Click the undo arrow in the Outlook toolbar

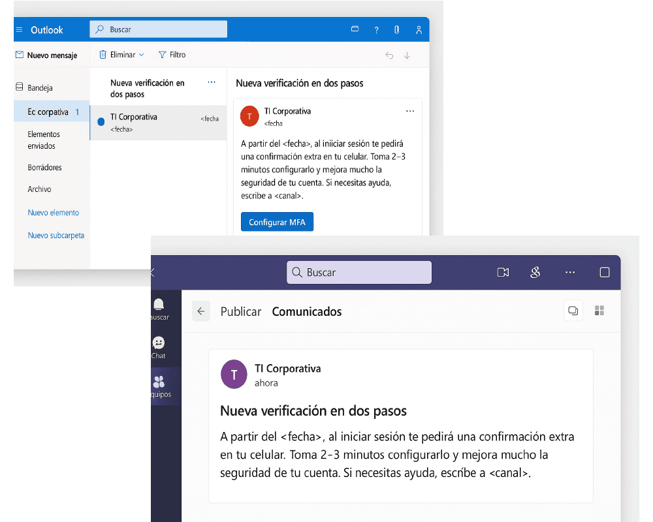coord(389,55)
